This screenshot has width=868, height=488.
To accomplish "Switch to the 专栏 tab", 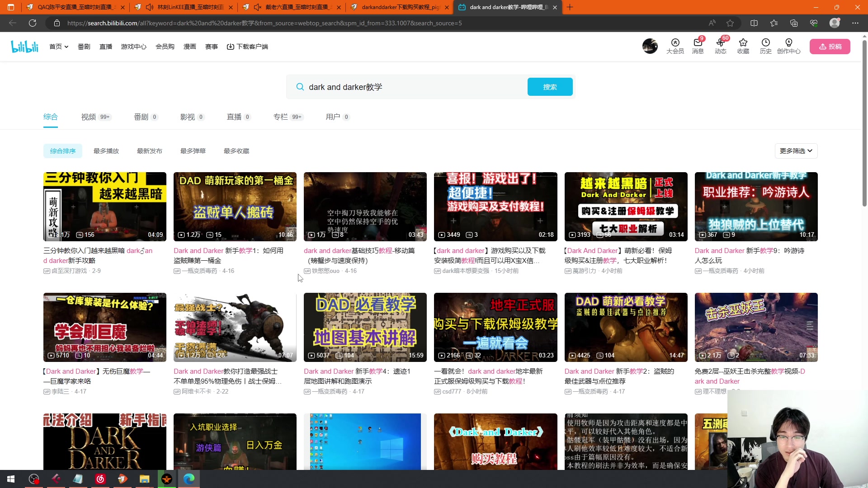I will [288, 117].
